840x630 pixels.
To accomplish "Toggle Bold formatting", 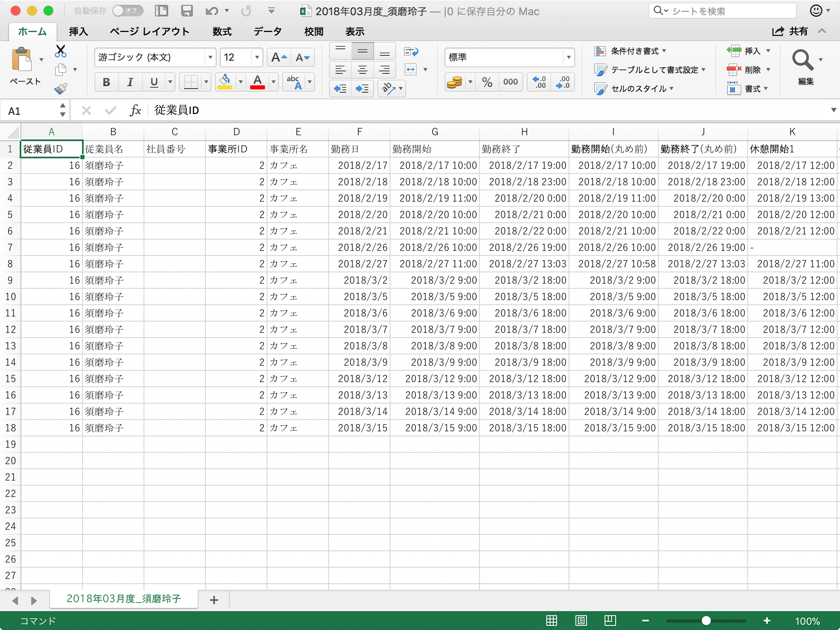I will tap(106, 82).
